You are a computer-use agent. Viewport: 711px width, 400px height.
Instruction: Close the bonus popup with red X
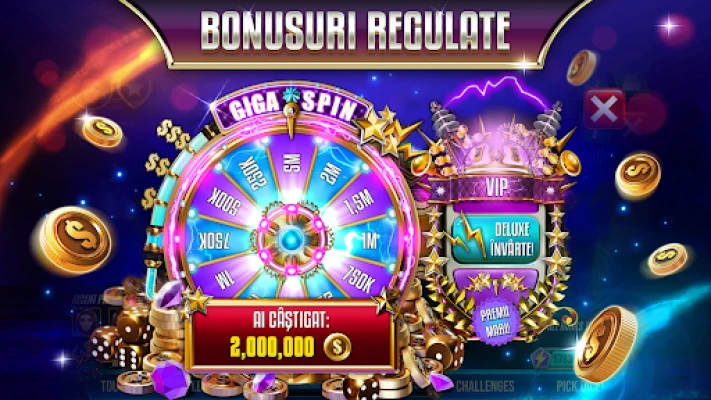(x=604, y=108)
